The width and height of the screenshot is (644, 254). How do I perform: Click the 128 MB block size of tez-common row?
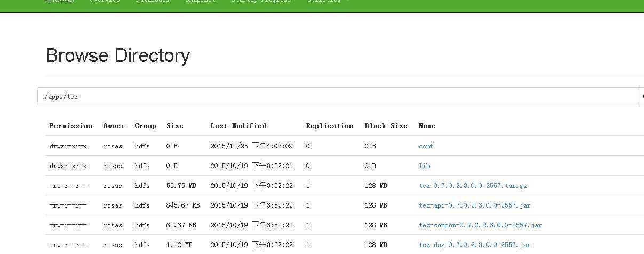(376, 225)
